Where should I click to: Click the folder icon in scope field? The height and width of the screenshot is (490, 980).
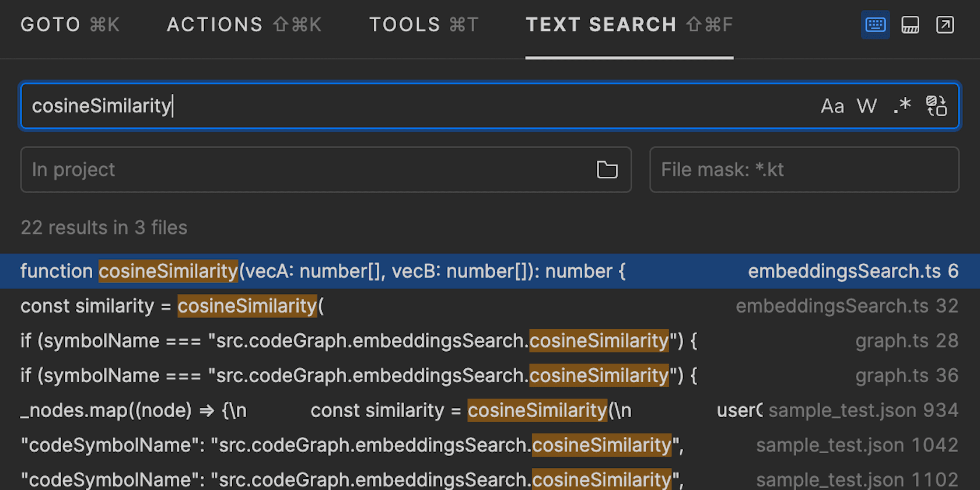tap(607, 170)
